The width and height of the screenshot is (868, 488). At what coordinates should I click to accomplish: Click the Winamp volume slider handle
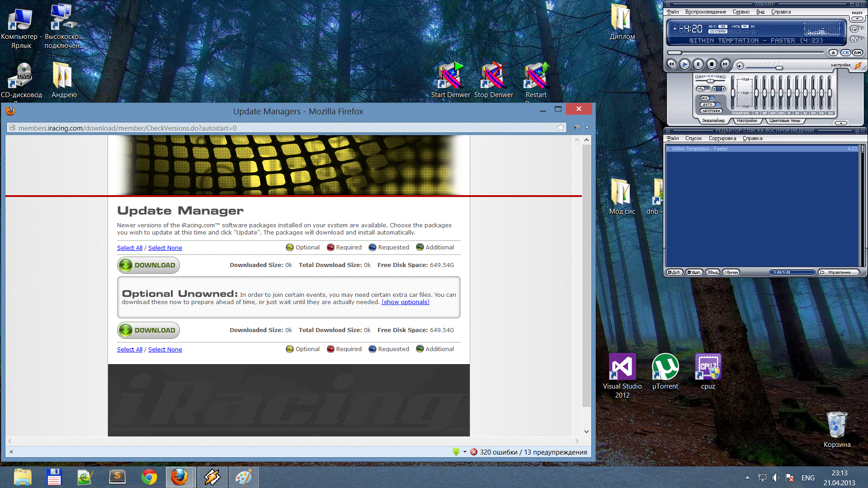tap(779, 68)
